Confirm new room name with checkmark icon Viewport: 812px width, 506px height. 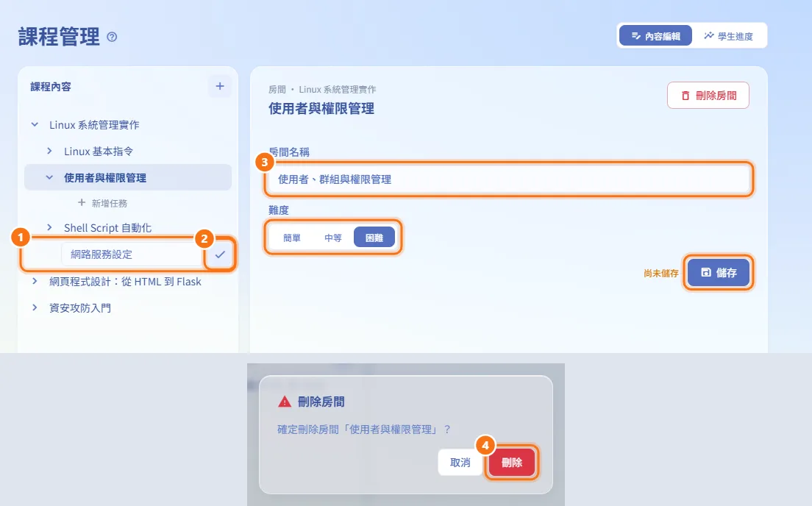[220, 254]
